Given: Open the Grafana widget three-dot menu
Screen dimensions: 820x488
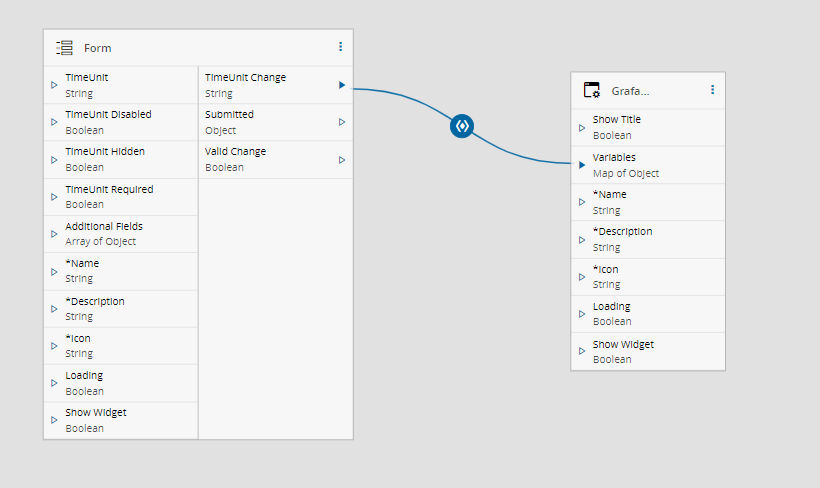Looking at the screenshot, I should [x=712, y=90].
